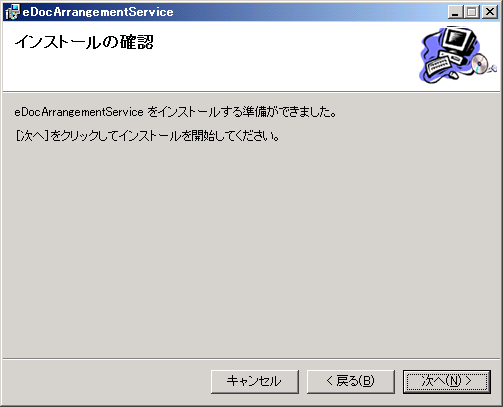Click the mouse in banner graphic
Image resolution: width=503 pixels, height=407 pixels.
tap(453, 75)
